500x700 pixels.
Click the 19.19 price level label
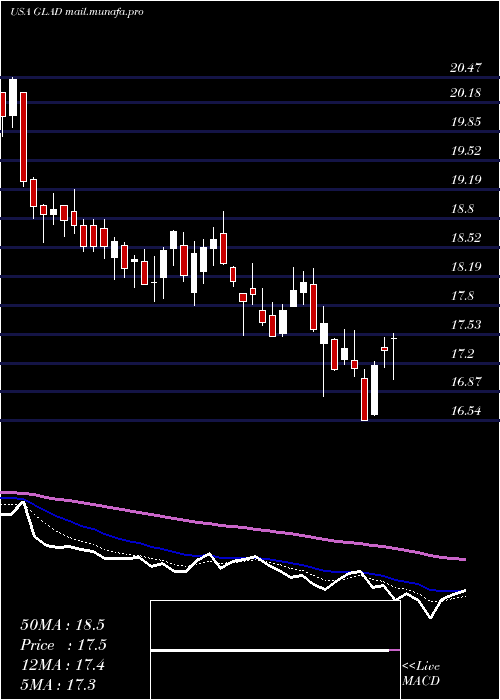(x=466, y=180)
